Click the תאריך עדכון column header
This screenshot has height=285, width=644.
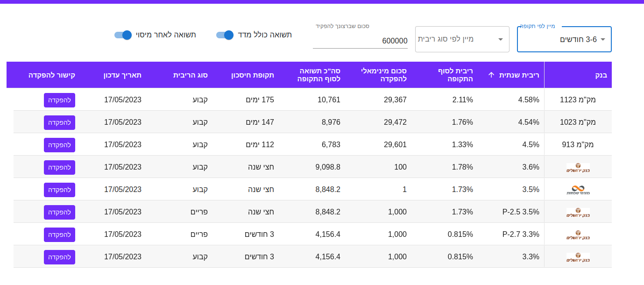(x=122, y=75)
